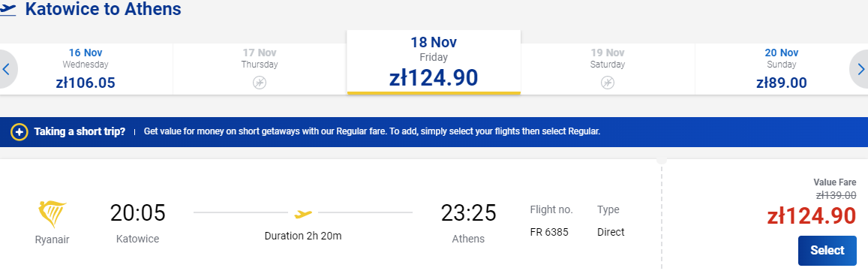
Task: Click the 20:05 Katowice departure time
Action: coord(138,213)
